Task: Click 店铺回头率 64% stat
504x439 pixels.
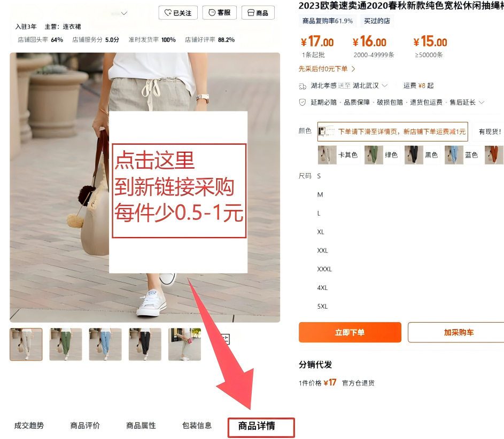Action: point(40,40)
